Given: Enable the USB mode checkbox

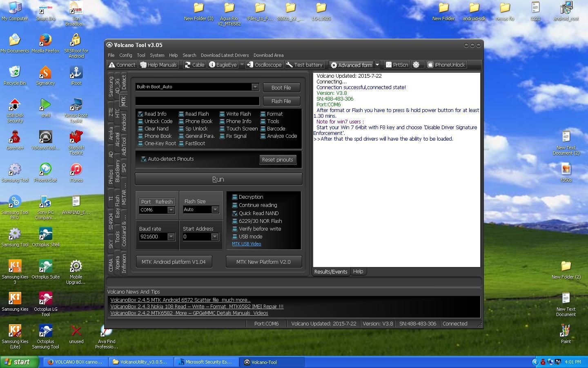Looking at the screenshot, I should (235, 237).
